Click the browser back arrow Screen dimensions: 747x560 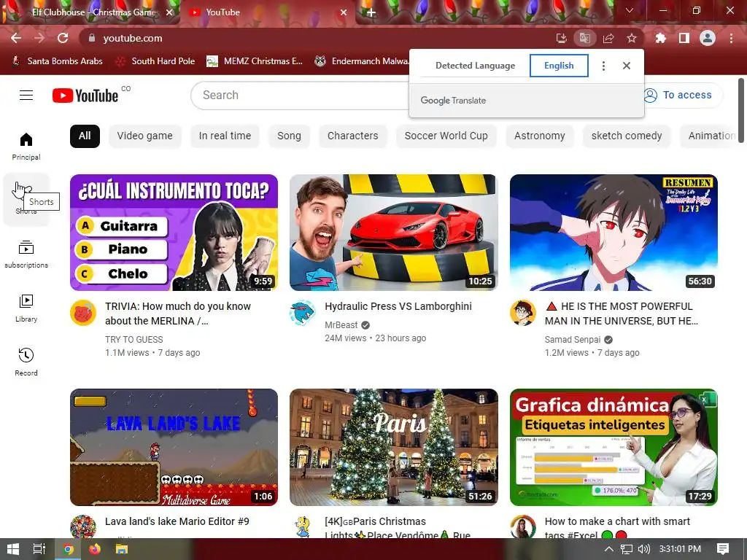point(16,38)
